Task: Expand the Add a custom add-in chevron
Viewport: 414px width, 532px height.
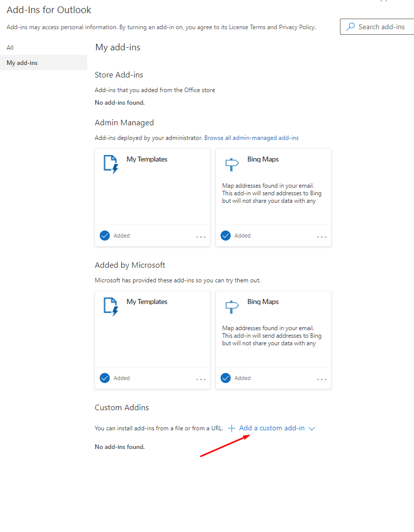Action: [312, 428]
